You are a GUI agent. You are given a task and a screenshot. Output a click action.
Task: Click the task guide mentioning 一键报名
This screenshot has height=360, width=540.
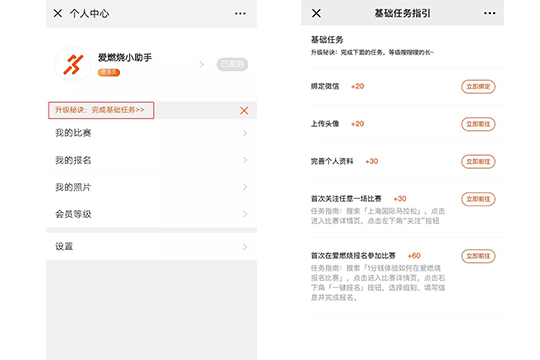[x=378, y=283]
